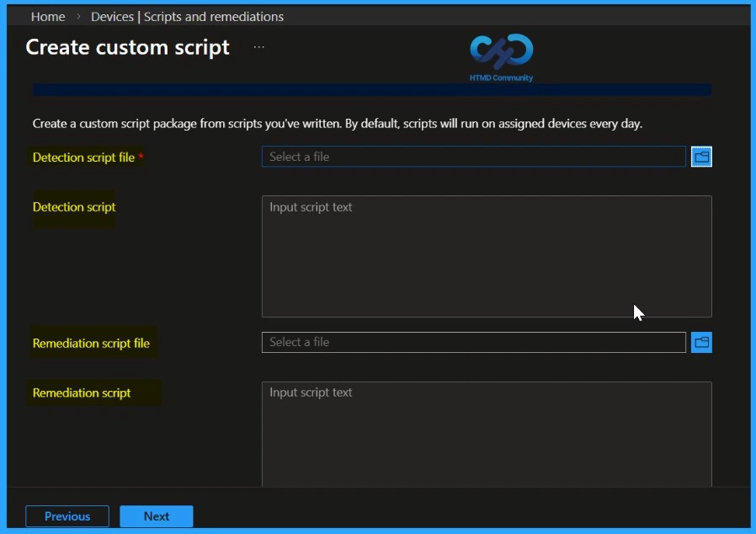Screen dimensions: 756x534
Task: Click the Detection script file label
Action: pos(84,157)
